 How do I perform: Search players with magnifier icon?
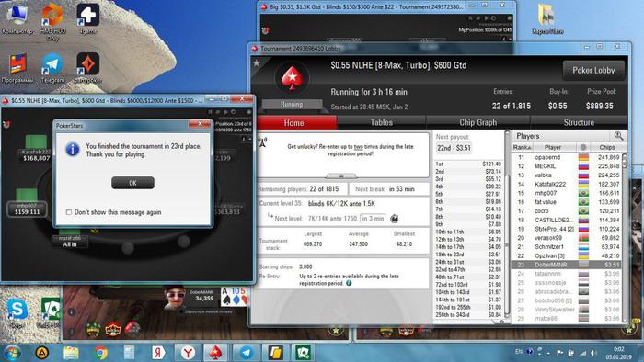(x=618, y=136)
